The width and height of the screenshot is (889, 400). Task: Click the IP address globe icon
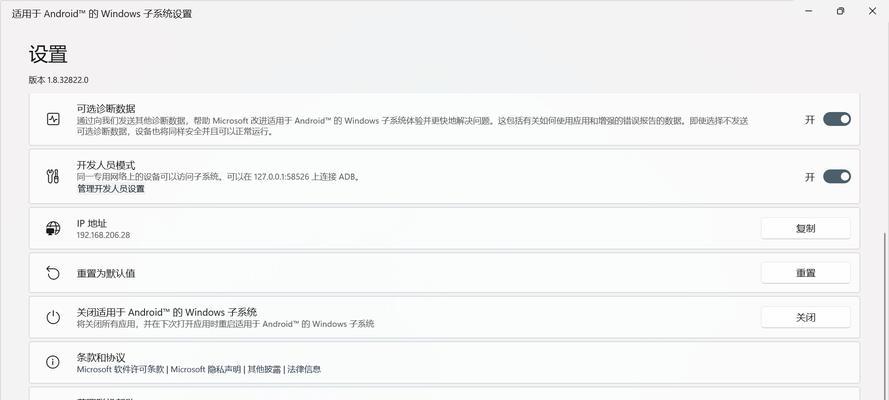[x=53, y=228]
